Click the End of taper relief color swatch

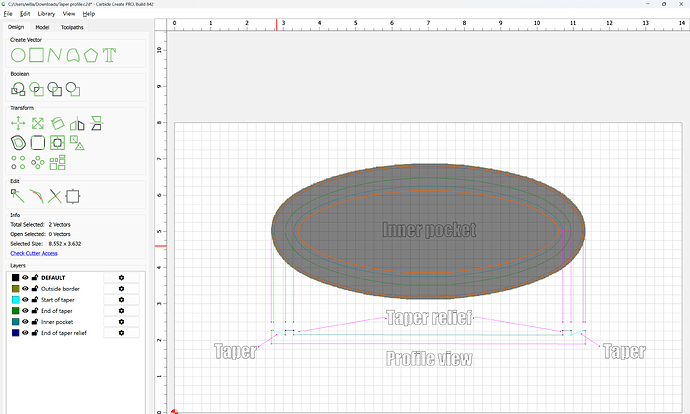tap(15, 333)
